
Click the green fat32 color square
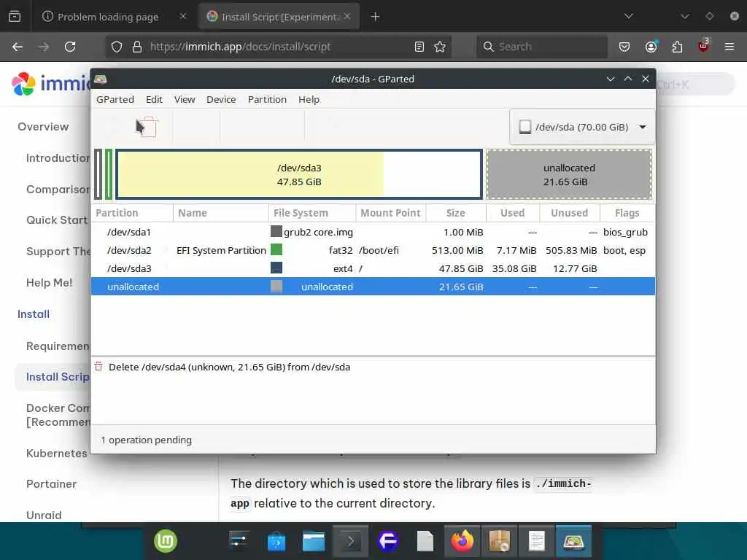coord(276,249)
